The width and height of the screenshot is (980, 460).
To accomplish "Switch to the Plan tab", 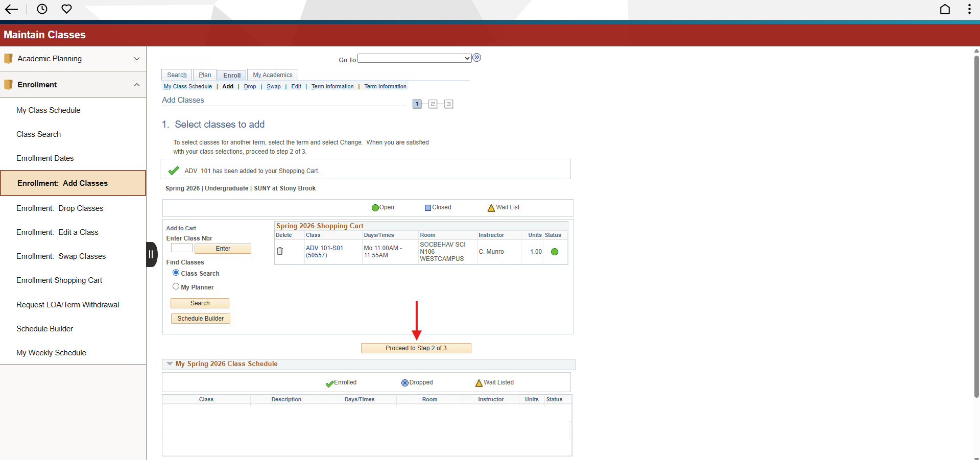I will pos(205,75).
